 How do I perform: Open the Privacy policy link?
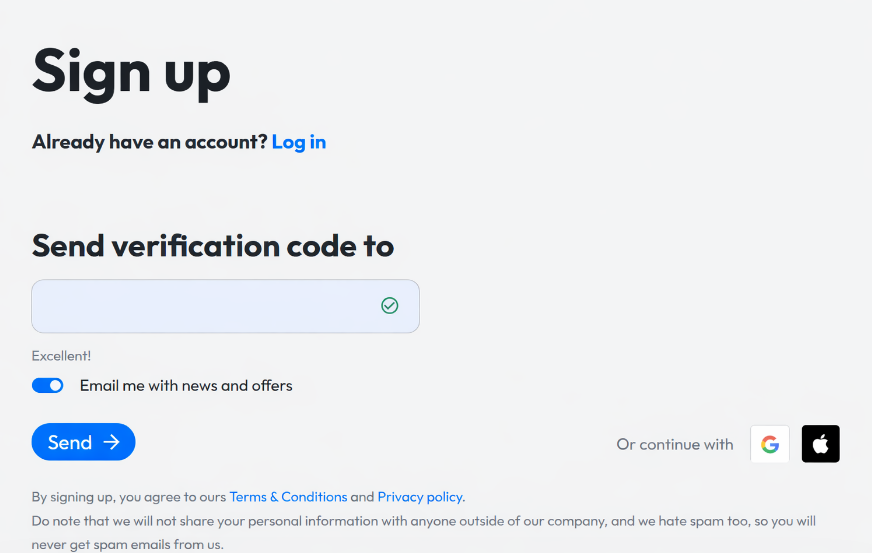(x=420, y=497)
